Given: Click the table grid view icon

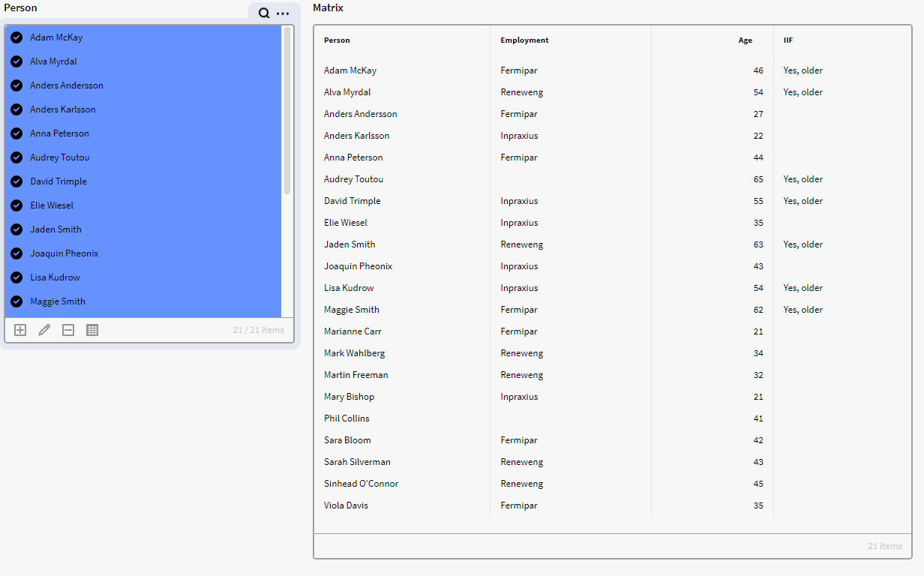Looking at the screenshot, I should 92,330.
